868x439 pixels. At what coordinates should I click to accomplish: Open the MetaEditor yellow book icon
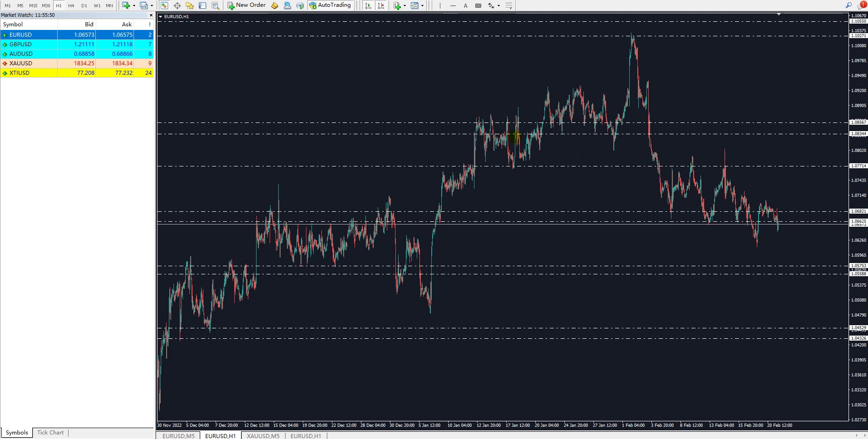pyautogui.click(x=275, y=5)
